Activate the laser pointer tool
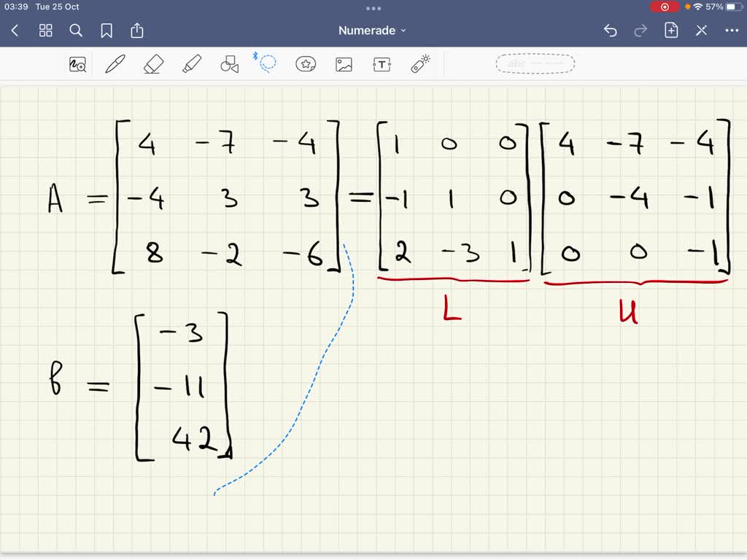The width and height of the screenshot is (747, 560). [x=419, y=63]
